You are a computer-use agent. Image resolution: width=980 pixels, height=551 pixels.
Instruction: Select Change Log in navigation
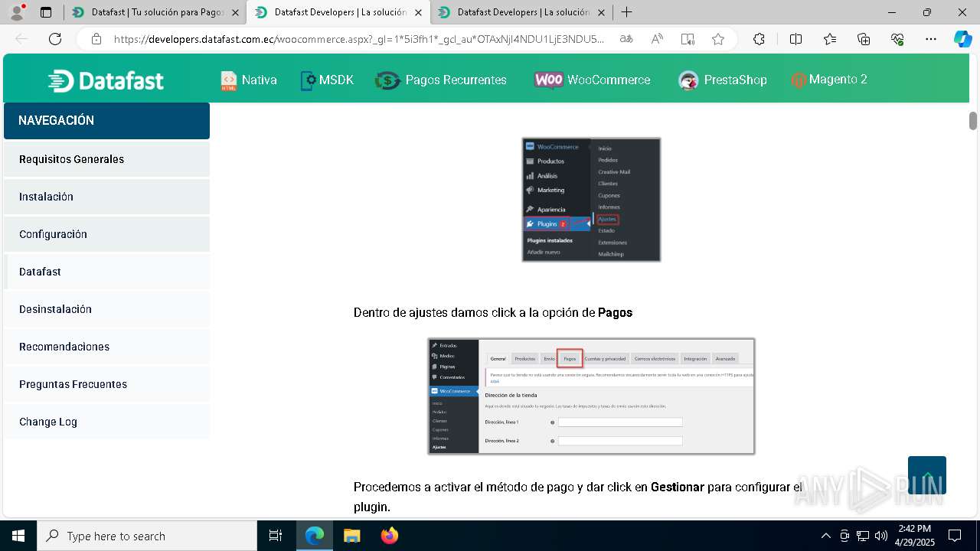click(x=106, y=422)
